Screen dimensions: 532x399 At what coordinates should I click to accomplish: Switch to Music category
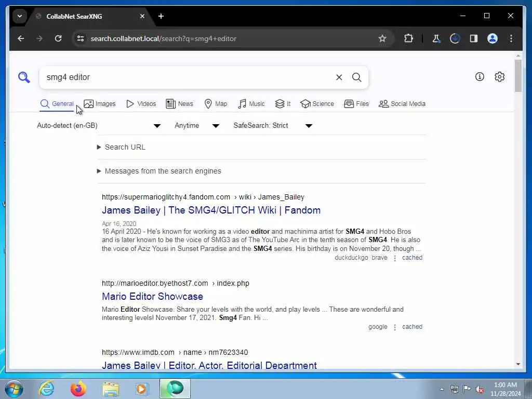pyautogui.click(x=251, y=104)
